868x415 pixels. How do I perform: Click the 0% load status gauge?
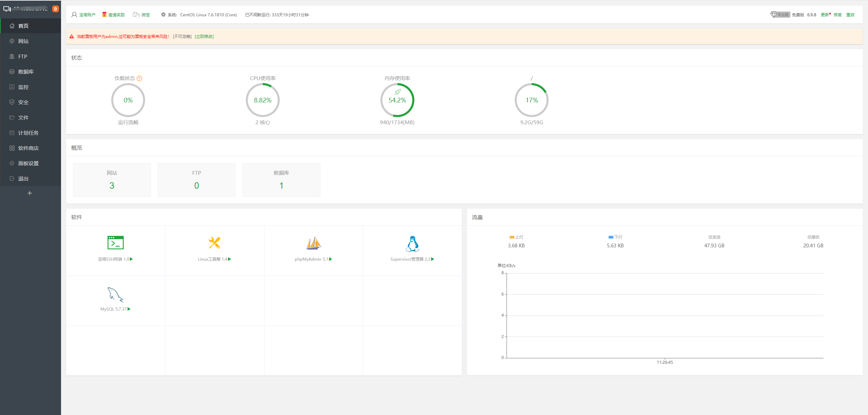tap(128, 100)
